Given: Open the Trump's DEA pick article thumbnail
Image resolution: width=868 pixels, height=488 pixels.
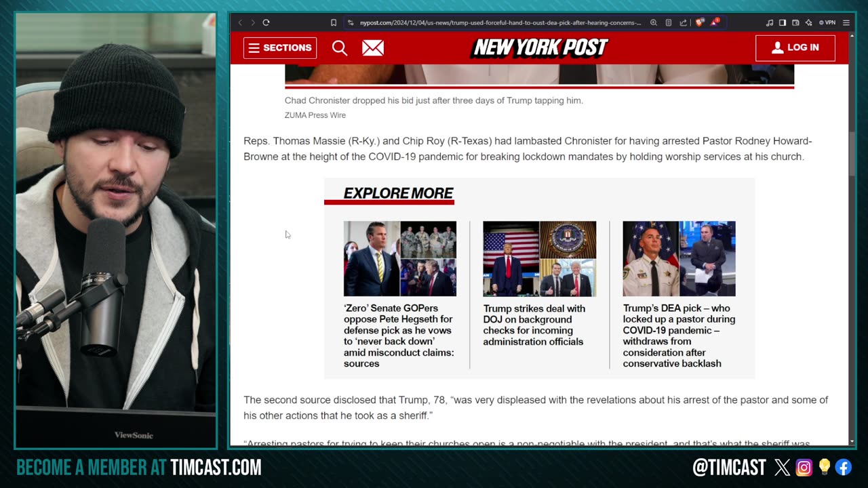Looking at the screenshot, I should point(679,258).
